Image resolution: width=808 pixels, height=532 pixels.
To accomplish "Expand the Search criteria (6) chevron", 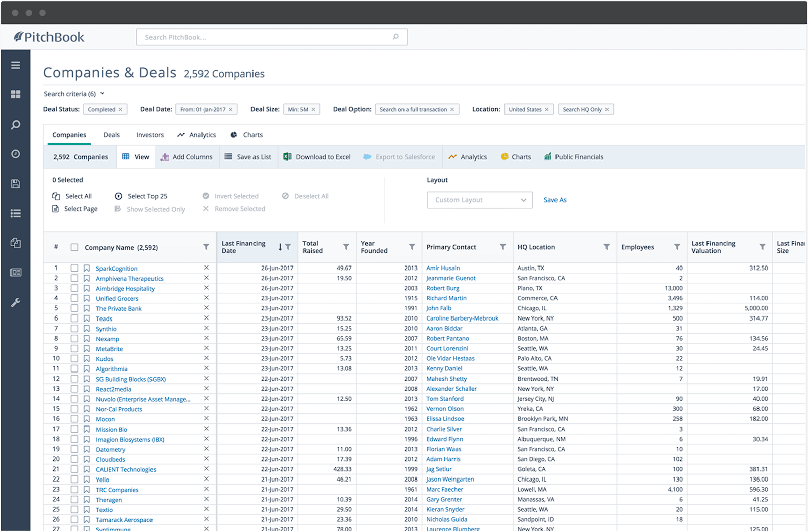I will coord(102,94).
